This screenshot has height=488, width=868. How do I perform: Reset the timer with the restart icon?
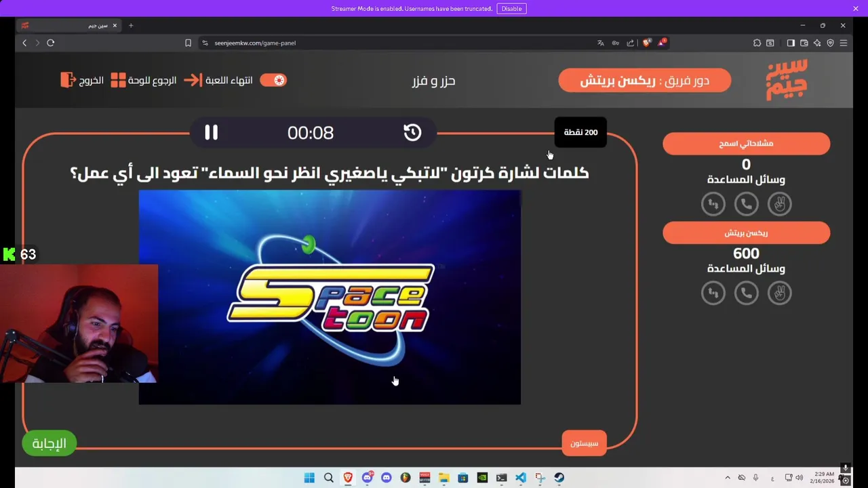[412, 132]
